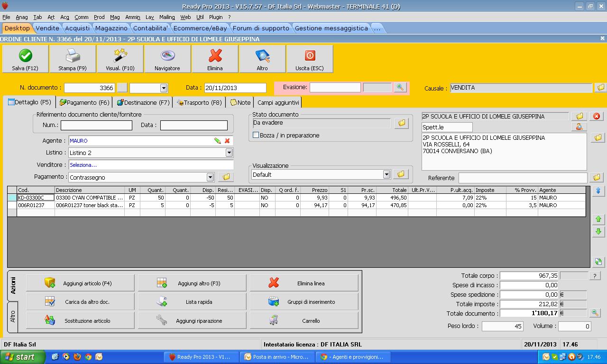Click the Elimina linea button

(304, 283)
